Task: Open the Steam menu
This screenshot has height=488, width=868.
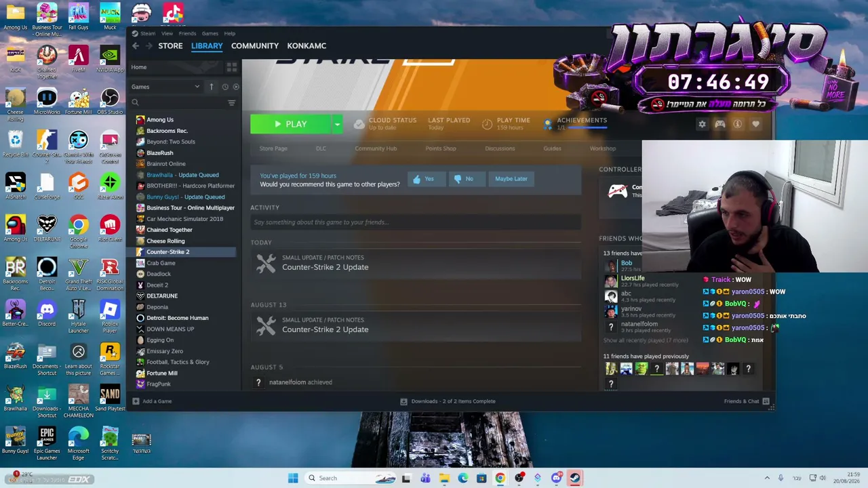Action: 148,33
